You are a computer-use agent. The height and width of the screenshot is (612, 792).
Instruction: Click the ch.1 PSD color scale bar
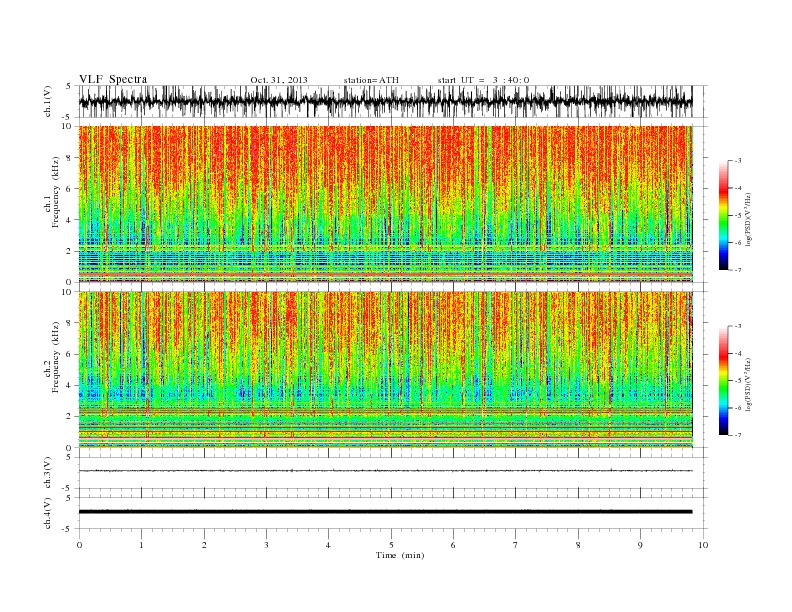pyautogui.click(x=723, y=215)
